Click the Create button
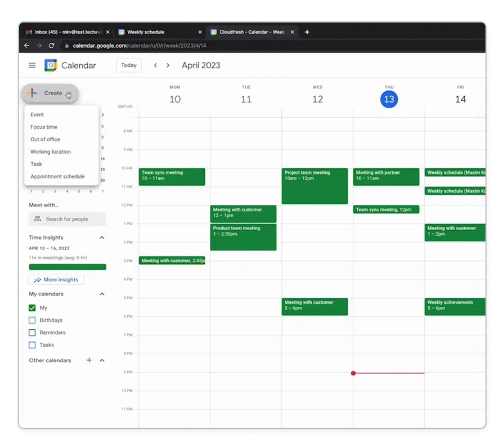The height and width of the screenshot is (448, 503). pos(50,93)
